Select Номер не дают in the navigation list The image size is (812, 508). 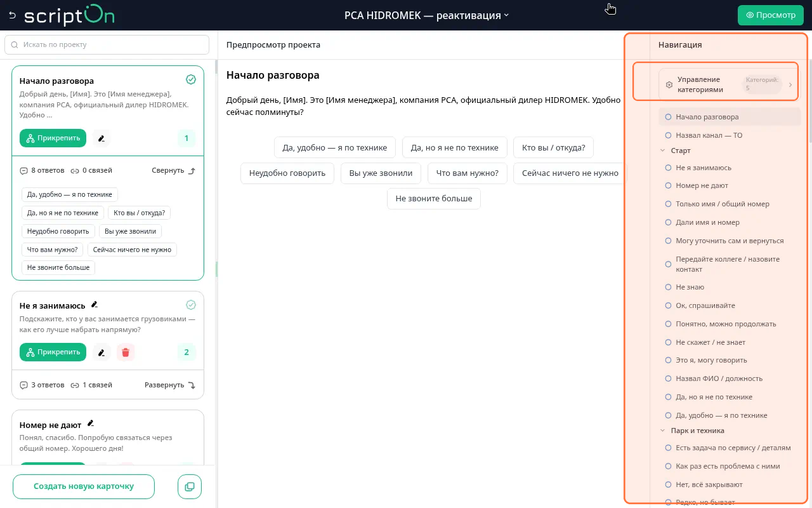730,185
